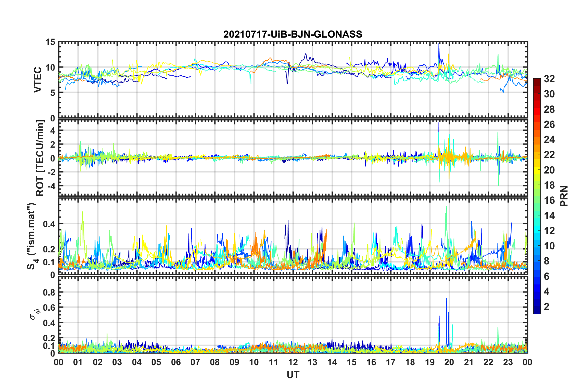Image resolution: width=586 pixels, height=392 pixels.
Task: Click colorbar tick label 26
Action: [x=549, y=125]
